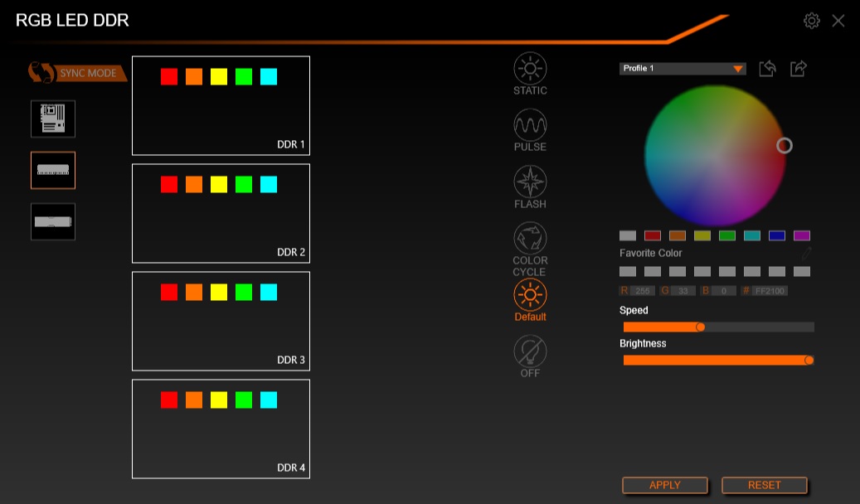Click the Default lighting mode icon

click(530, 295)
